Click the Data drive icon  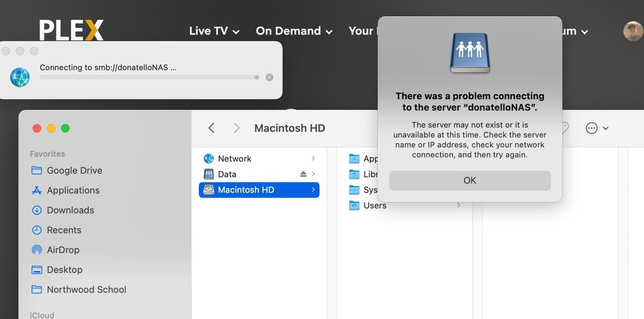208,174
